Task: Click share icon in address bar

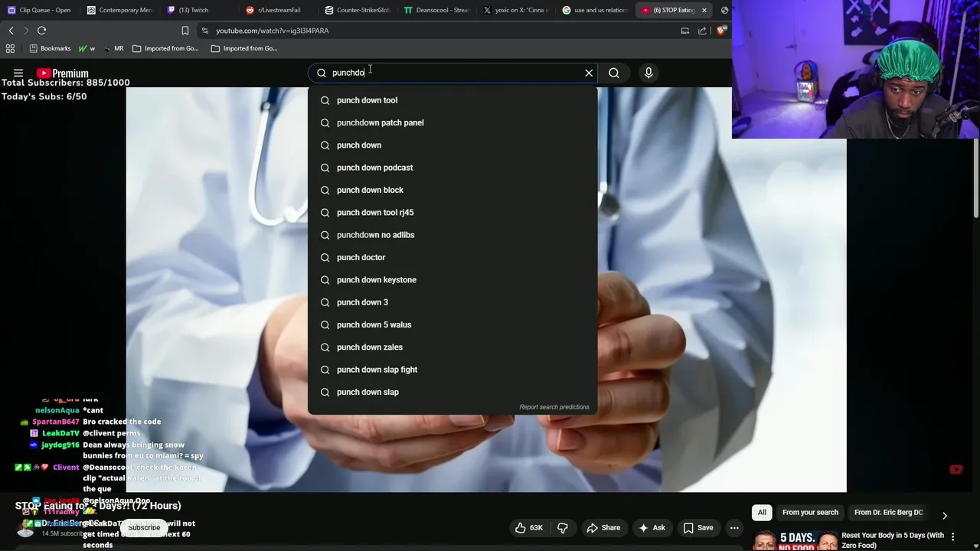Action: click(x=702, y=31)
